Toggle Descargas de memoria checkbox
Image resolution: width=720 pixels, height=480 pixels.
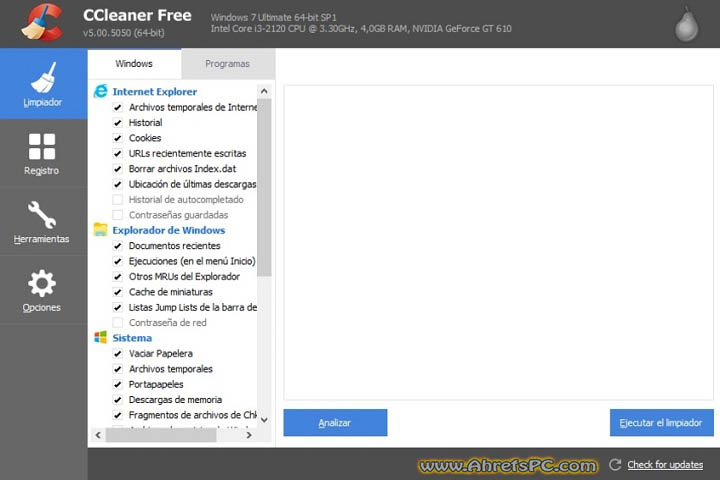tap(118, 400)
